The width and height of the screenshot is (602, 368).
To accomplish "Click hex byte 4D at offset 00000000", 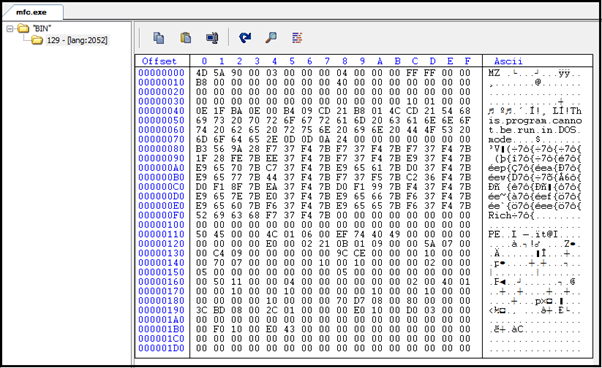I will [202, 73].
